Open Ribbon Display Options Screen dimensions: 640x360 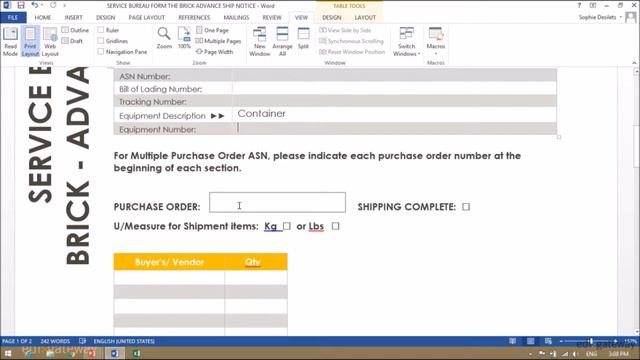point(593,5)
